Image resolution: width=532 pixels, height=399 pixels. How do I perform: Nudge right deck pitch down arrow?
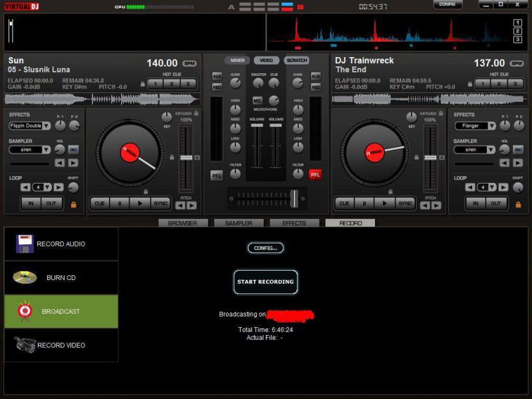click(x=425, y=205)
